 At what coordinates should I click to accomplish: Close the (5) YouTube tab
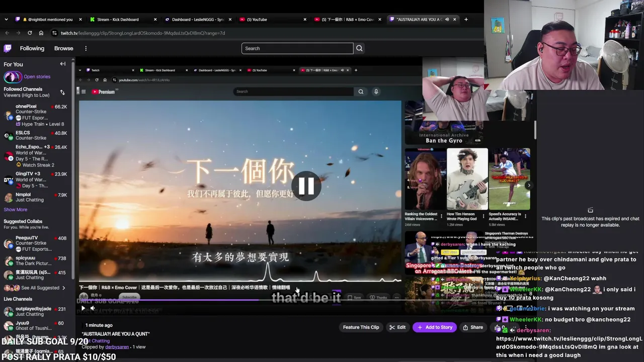click(305, 20)
